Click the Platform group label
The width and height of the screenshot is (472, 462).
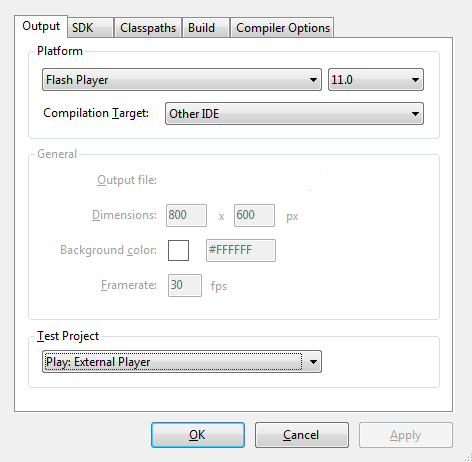(x=60, y=51)
